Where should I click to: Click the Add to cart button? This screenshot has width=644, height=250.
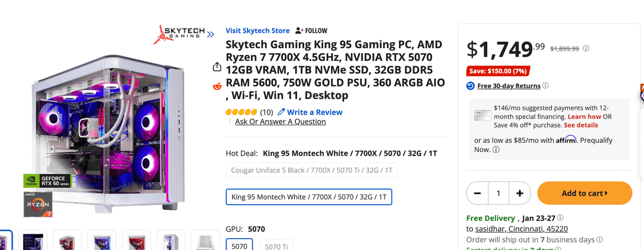tap(584, 193)
